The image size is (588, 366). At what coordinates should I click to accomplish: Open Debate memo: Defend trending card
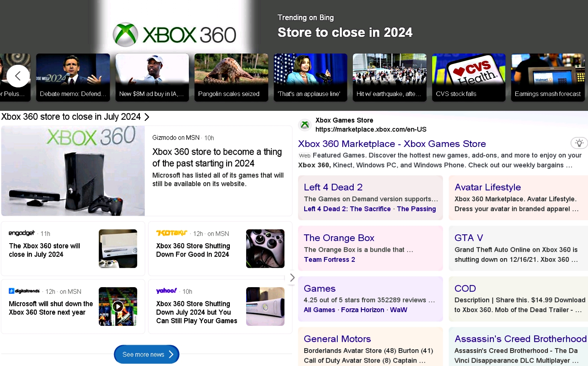[x=73, y=77]
